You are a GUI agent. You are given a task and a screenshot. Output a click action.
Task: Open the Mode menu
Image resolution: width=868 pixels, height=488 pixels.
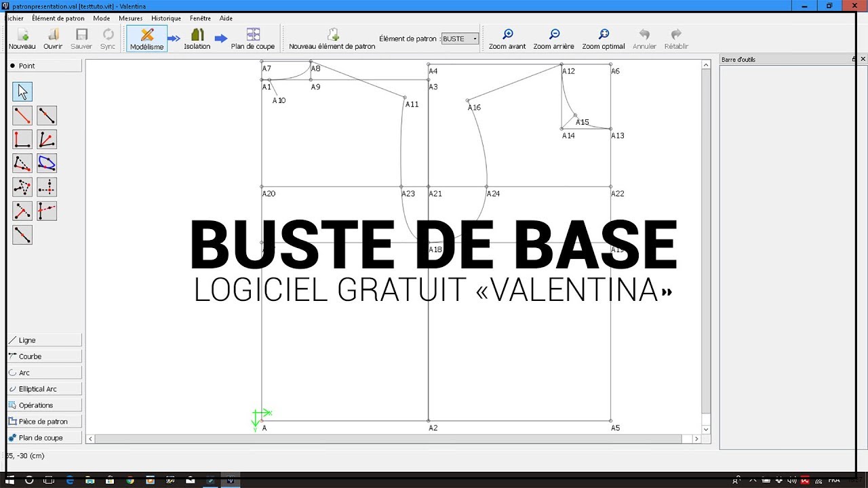point(102,18)
